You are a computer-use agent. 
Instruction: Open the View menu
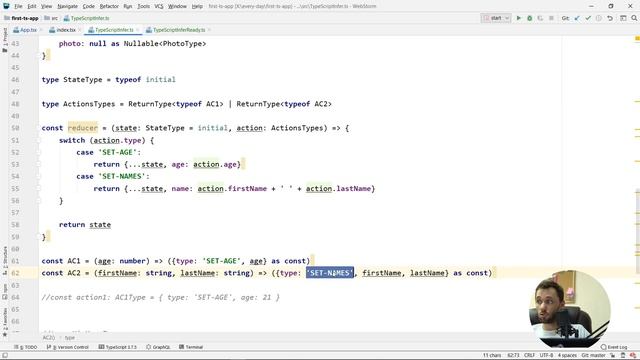tap(47, 6)
